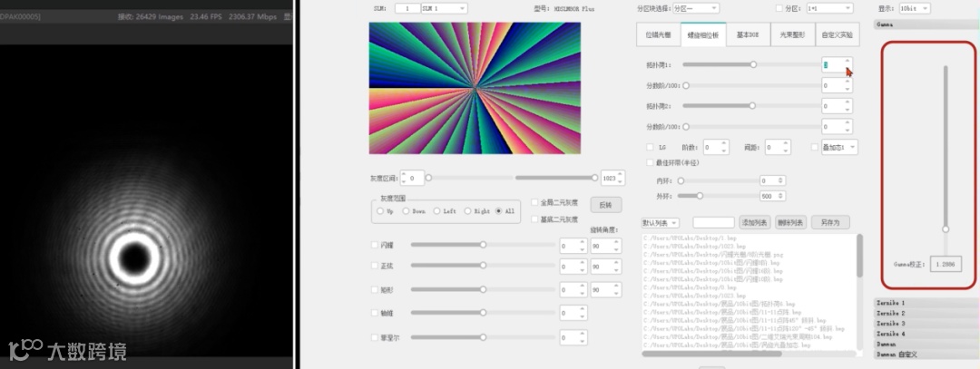Open the 自定义实验 tab

click(838, 35)
